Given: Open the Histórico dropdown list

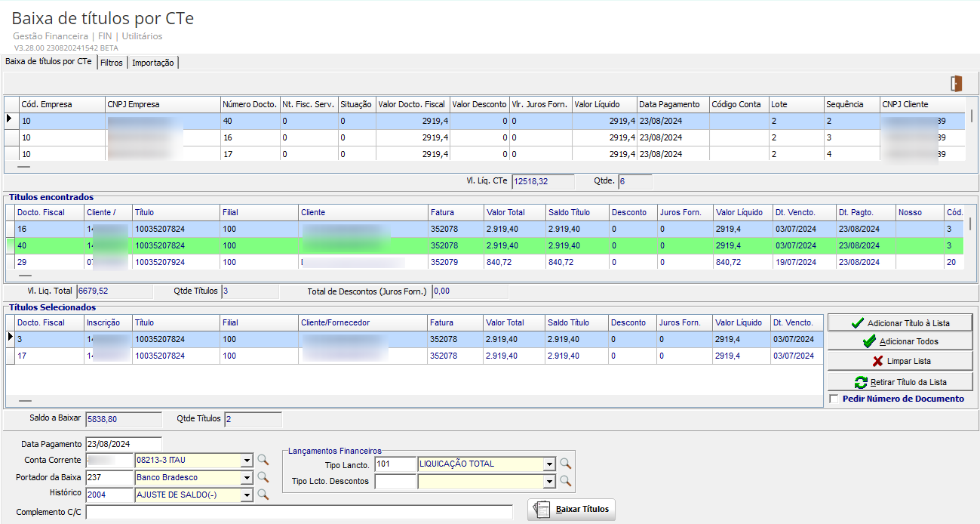Looking at the screenshot, I should pyautogui.click(x=247, y=495).
